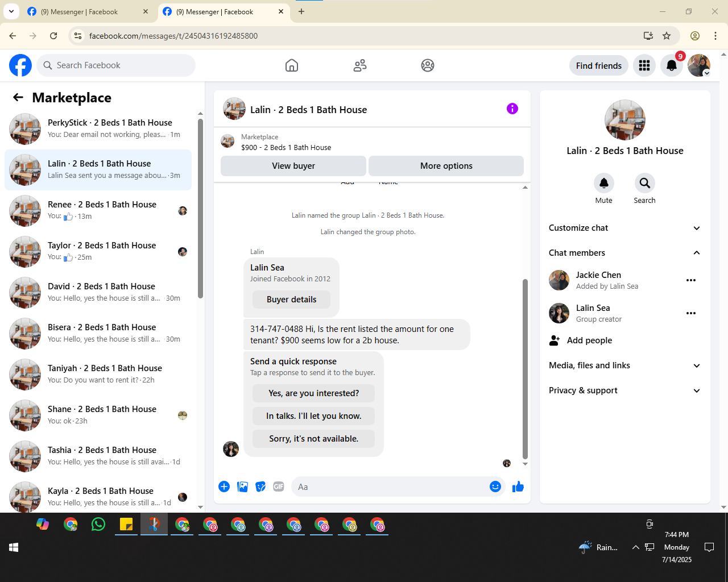Open the Shane 2 Beds conversation
728x582 pixels.
[98, 415]
